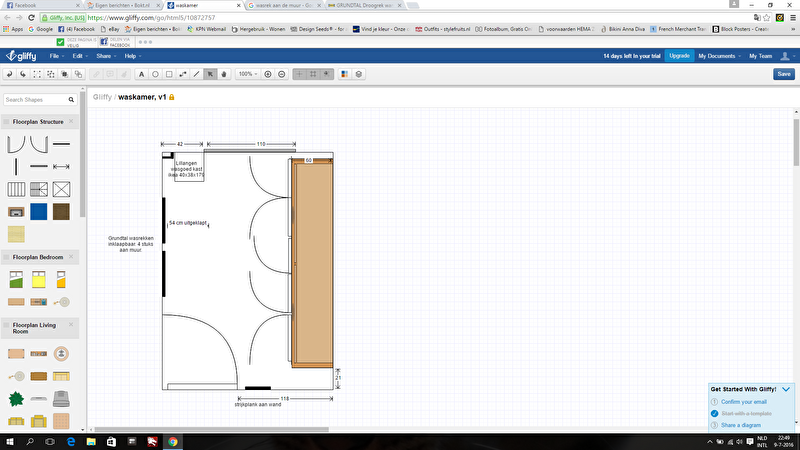The height and width of the screenshot is (450, 800).
Task: Click the Group shapes toolbar icon
Action: [37, 74]
